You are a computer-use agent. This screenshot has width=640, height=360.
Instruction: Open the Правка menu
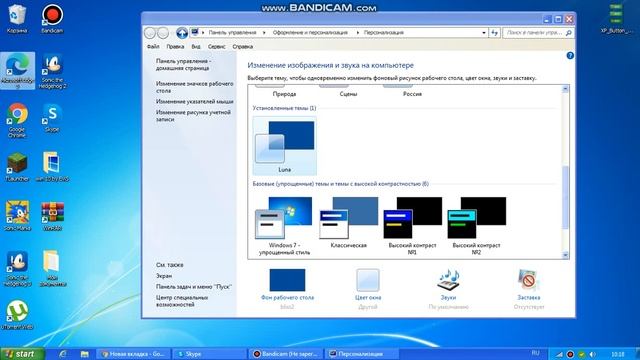point(175,47)
